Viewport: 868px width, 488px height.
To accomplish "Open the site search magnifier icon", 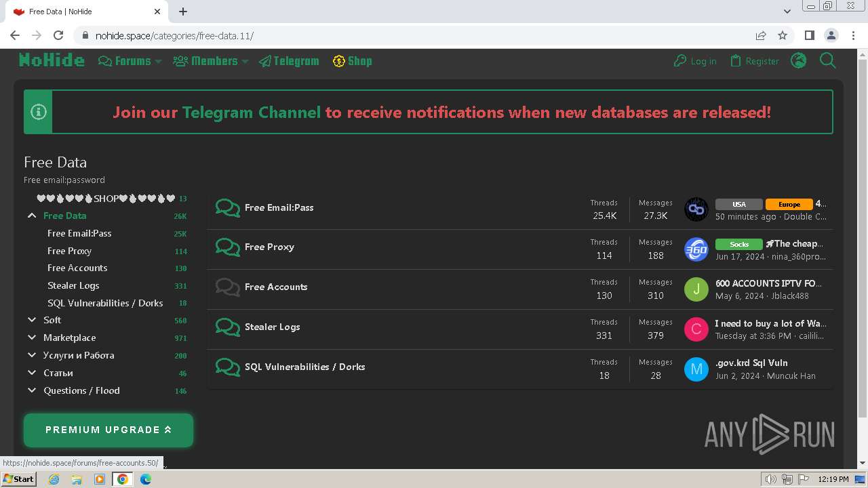I will [x=828, y=61].
